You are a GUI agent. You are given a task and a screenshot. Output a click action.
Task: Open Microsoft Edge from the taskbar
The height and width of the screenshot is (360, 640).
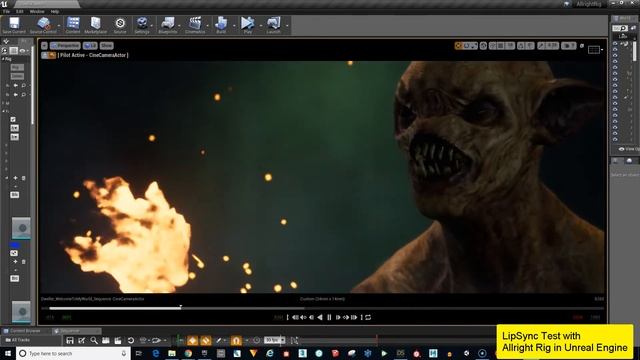(x=156, y=353)
